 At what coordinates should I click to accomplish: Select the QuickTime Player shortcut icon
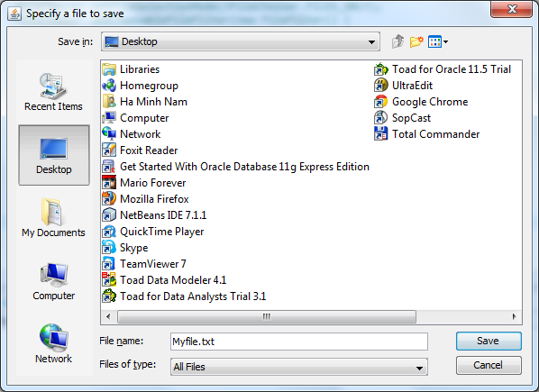109,232
